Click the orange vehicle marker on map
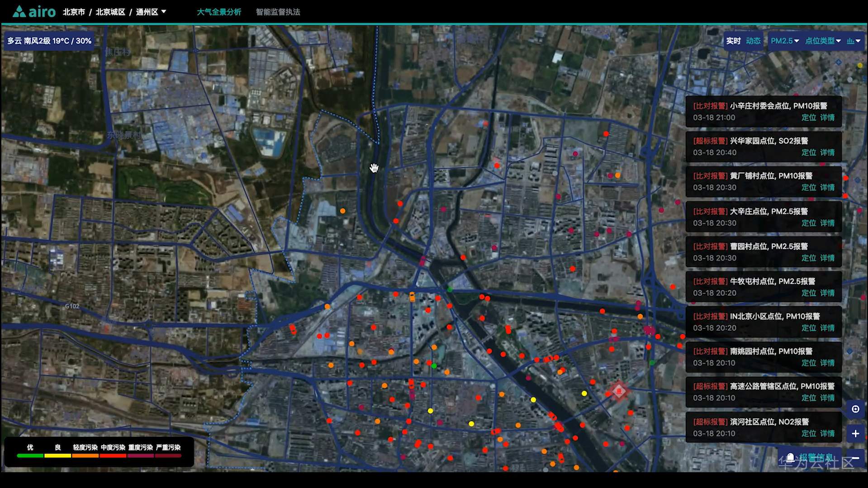Viewport: 868px width, 488px height. [x=412, y=297]
